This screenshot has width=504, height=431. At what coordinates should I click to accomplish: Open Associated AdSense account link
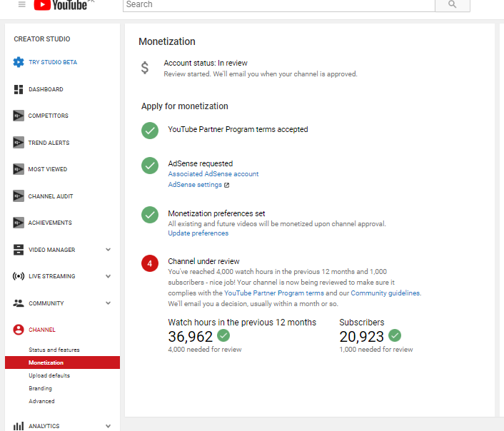(x=213, y=174)
